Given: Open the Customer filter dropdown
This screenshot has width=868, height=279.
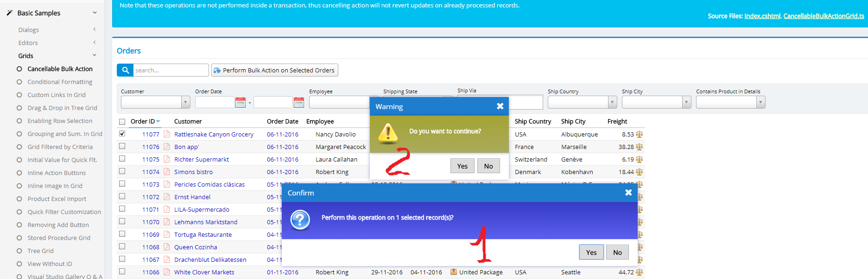Looking at the screenshot, I should 186,102.
